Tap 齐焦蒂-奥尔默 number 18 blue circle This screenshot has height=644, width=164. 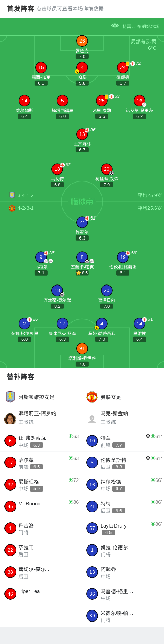click(57, 290)
